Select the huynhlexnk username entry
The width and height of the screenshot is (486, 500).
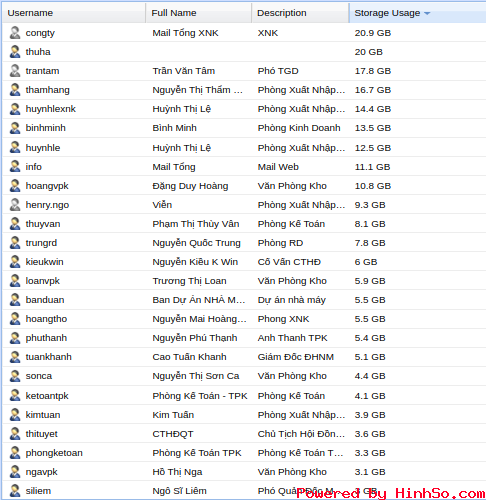click(x=51, y=109)
